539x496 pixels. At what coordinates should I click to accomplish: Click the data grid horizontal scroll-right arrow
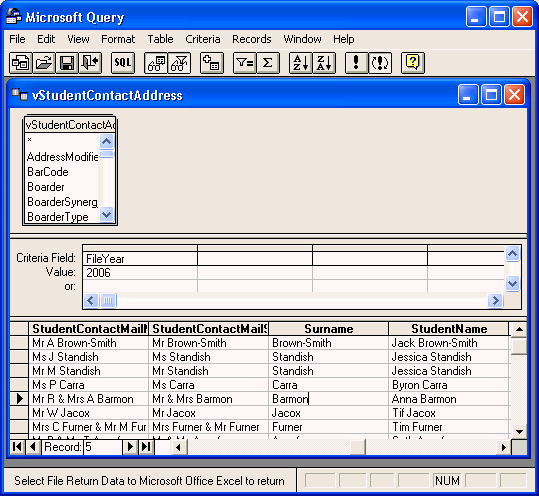coord(504,447)
